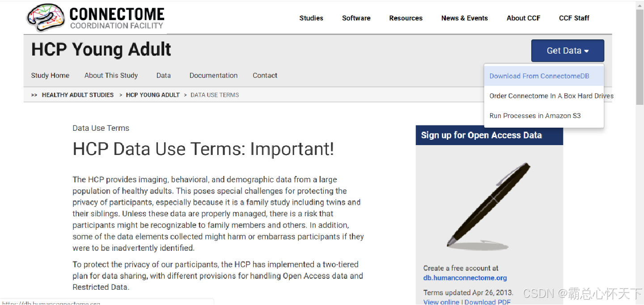644x305 pixels.
Task: Open the Software menu
Action: click(356, 18)
